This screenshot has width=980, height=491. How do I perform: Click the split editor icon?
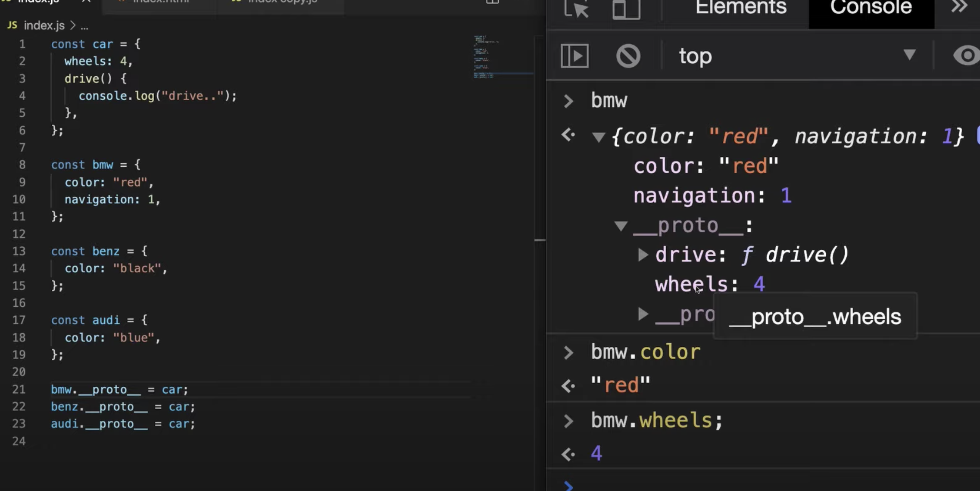492,2
